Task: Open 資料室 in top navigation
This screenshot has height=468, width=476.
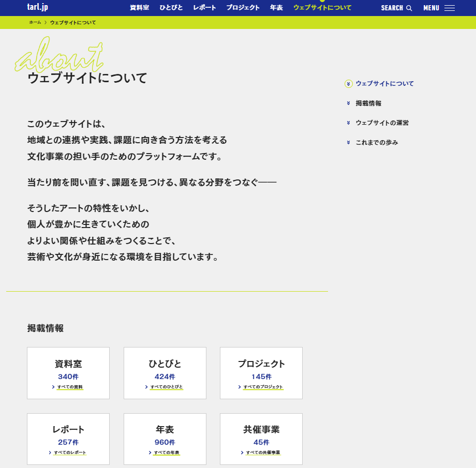Action: [139, 8]
